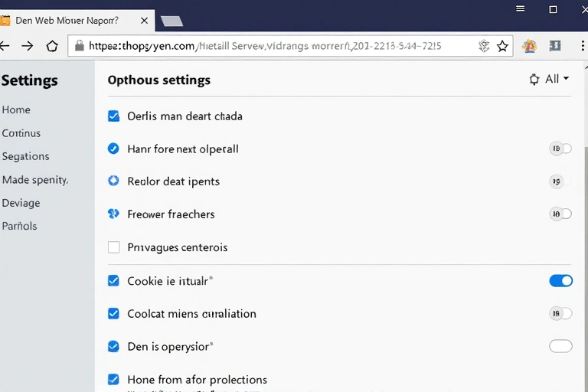Click the blue extension icon in toolbar

tap(555, 46)
